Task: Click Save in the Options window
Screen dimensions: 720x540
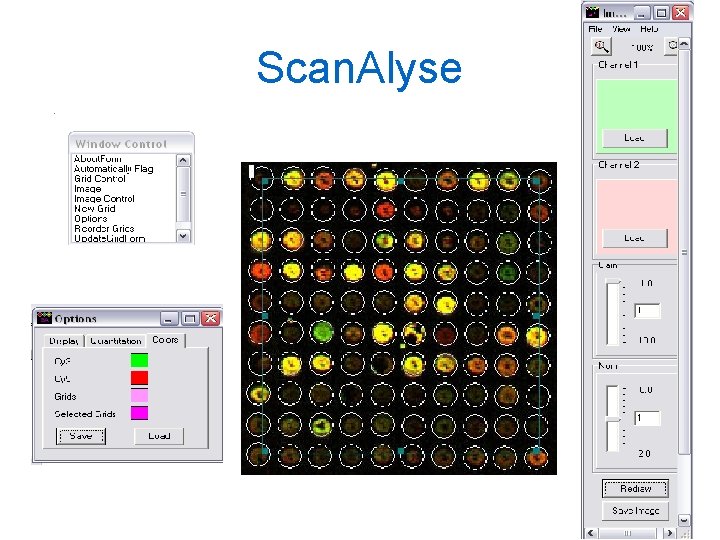Action: pyautogui.click(x=81, y=436)
